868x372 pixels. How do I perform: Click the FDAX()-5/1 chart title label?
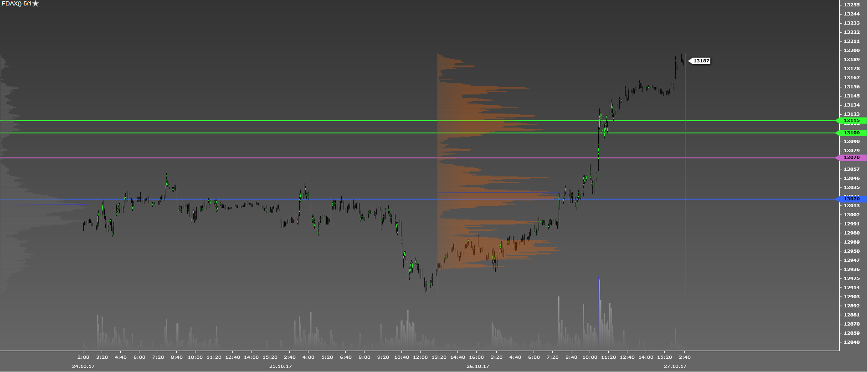click(16, 4)
